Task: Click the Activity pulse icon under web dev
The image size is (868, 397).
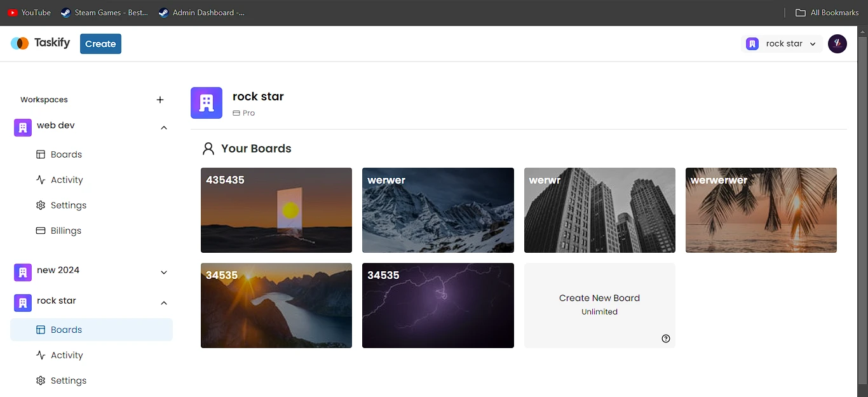Action: coord(41,180)
